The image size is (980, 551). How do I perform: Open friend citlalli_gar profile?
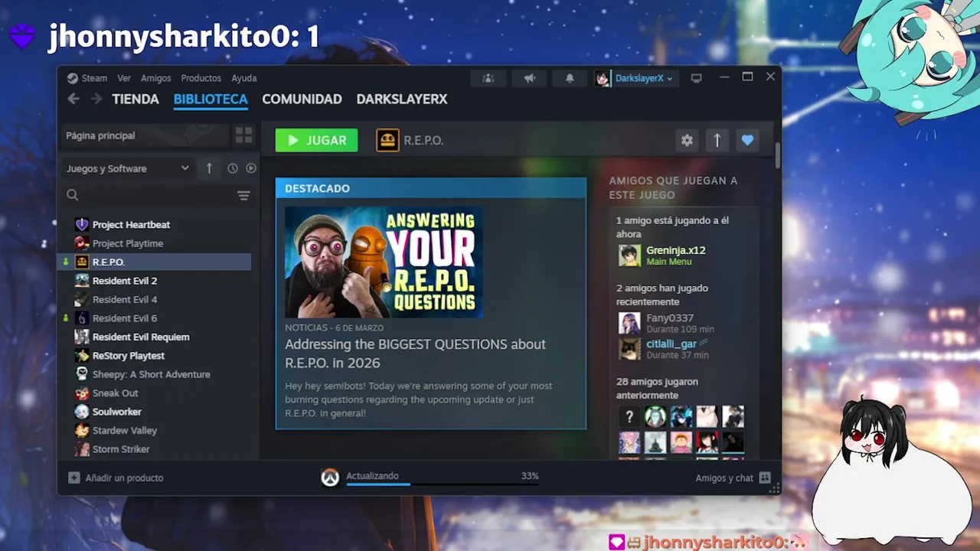click(671, 344)
